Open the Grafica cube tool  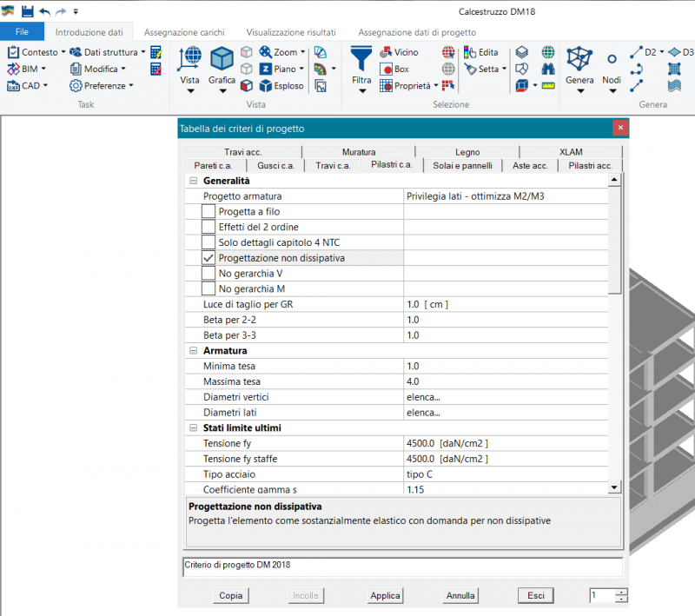click(222, 58)
